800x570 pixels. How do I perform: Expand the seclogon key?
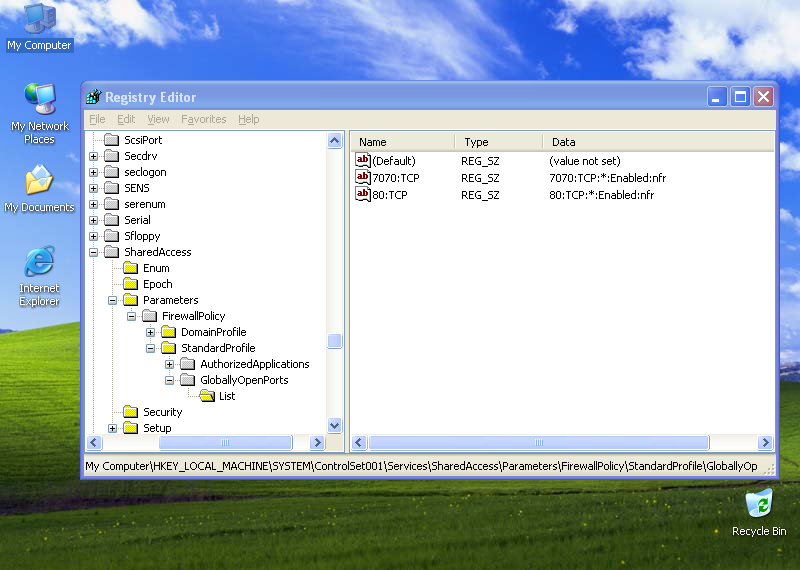(x=93, y=172)
